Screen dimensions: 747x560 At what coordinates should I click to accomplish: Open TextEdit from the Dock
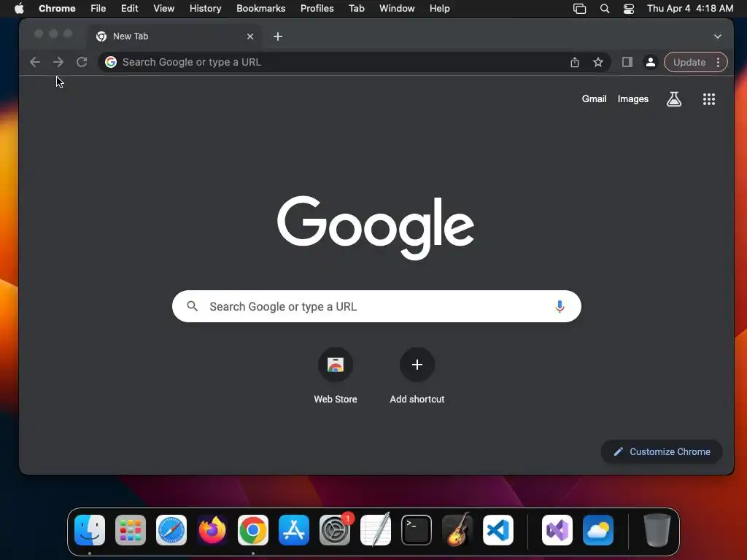tap(376, 530)
